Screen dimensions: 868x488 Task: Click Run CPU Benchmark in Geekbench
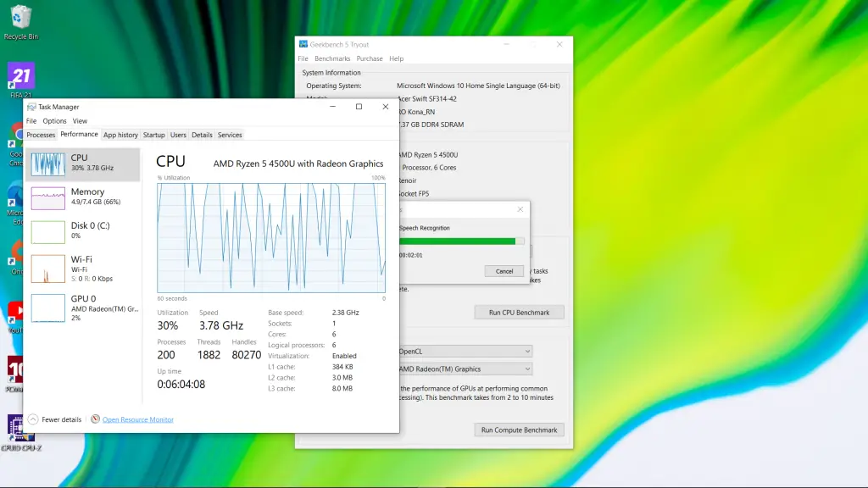(x=520, y=313)
